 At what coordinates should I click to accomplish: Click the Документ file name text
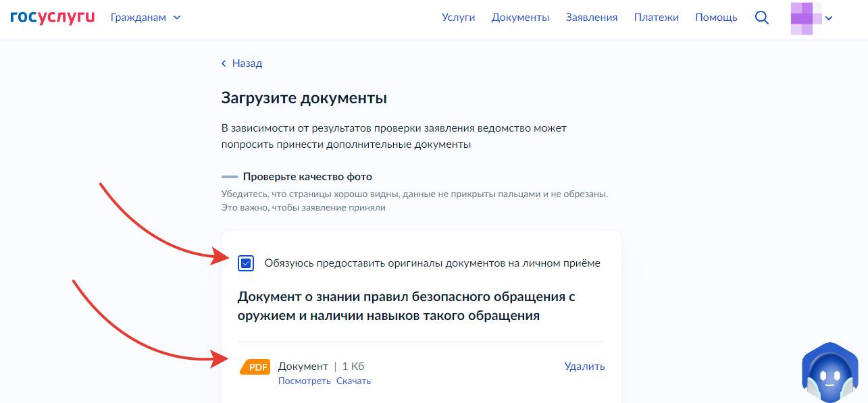pos(303,367)
